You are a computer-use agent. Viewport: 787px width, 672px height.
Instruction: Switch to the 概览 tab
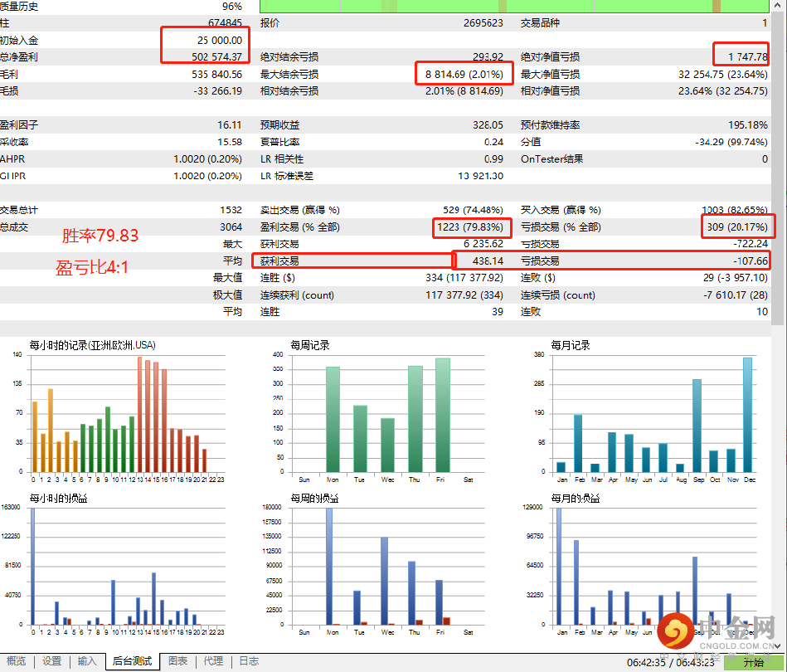coord(16,661)
